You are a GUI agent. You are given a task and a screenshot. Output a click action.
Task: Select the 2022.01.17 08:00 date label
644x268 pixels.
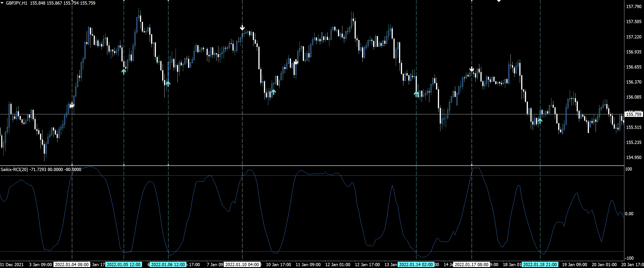tap(471, 265)
